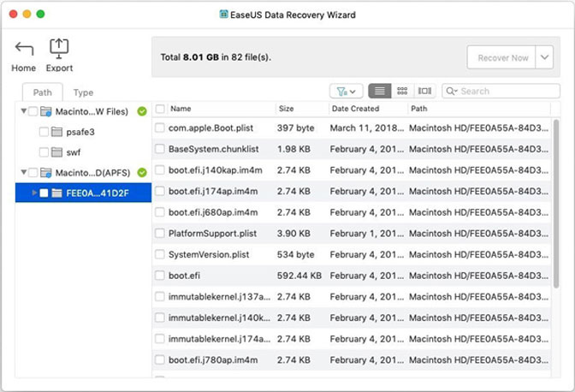Check the SystemVersion.plist checkbox
The width and height of the screenshot is (575, 392).
coord(159,254)
